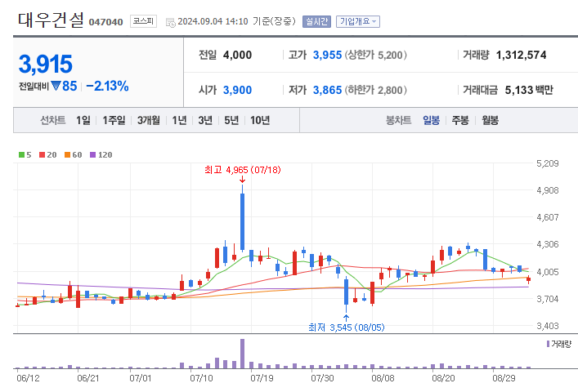Select 주봉 weekly candlestick chart
Image resolution: width=578 pixels, height=392 pixels.
[460, 120]
